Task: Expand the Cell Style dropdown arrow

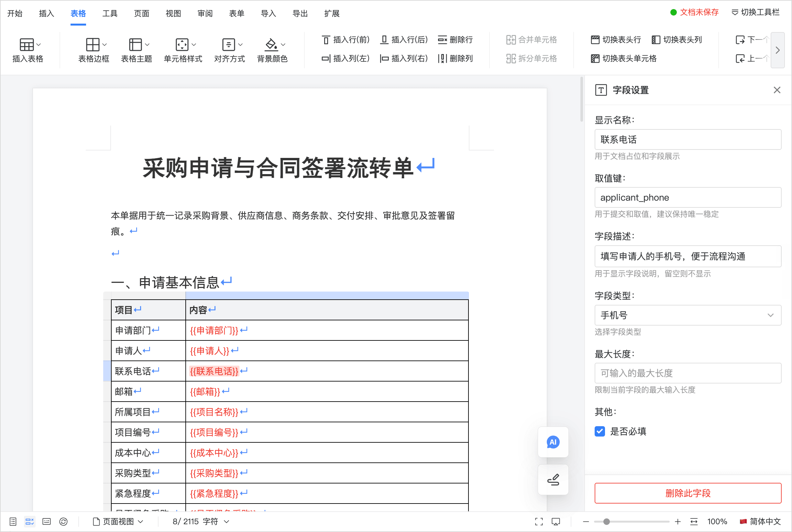Action: [194, 44]
